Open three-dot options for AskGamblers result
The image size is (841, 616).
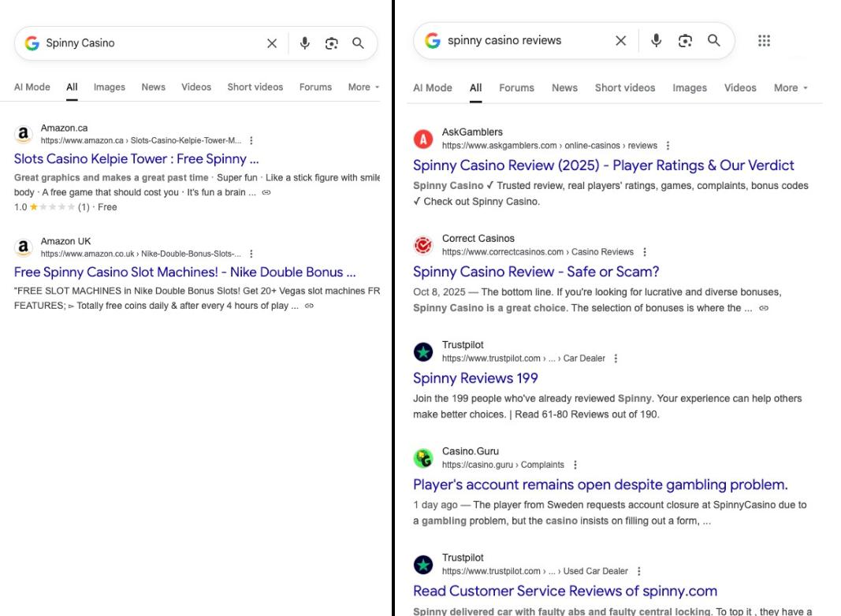tap(668, 146)
